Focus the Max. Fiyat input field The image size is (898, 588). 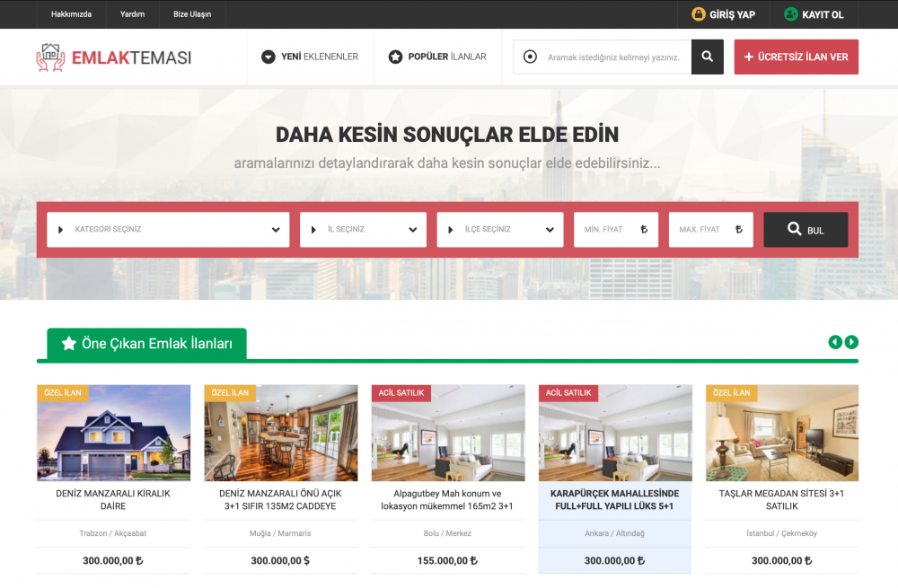[x=710, y=230]
